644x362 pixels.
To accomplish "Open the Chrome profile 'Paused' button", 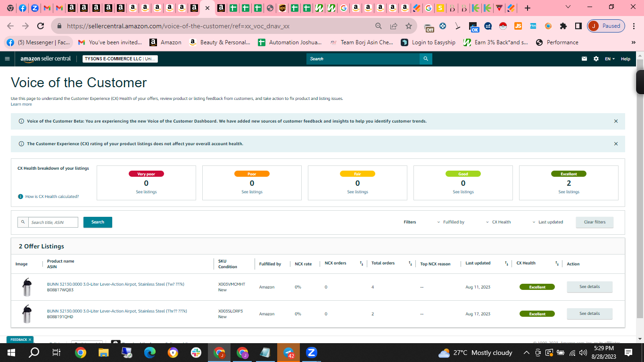I will click(606, 26).
